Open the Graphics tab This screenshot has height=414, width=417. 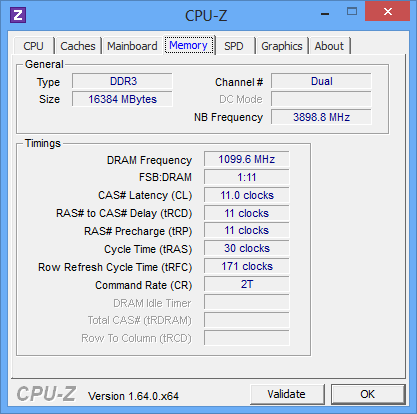tap(282, 46)
